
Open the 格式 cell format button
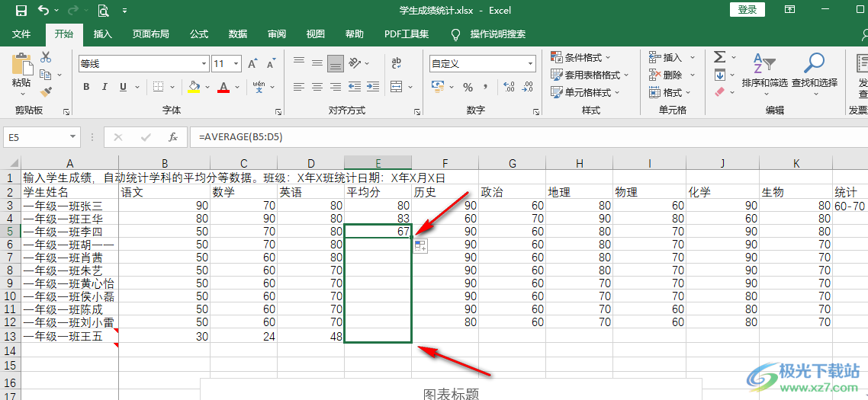click(x=669, y=92)
